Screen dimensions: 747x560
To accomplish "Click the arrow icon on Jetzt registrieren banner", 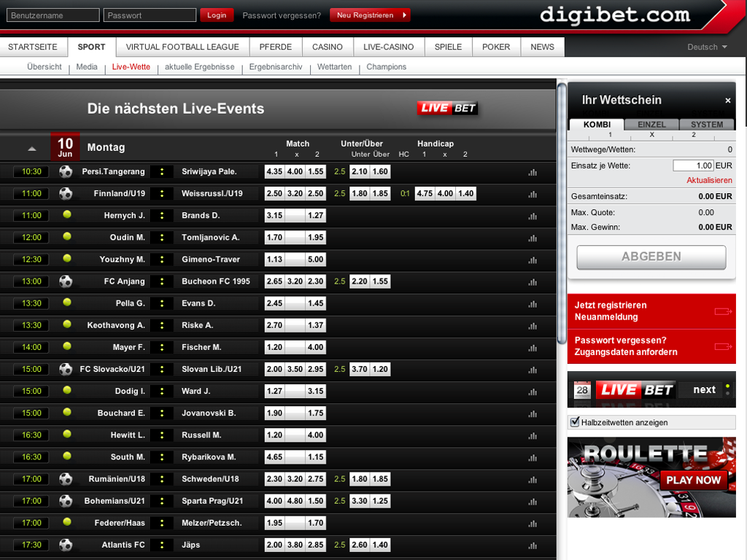I will coord(723,311).
